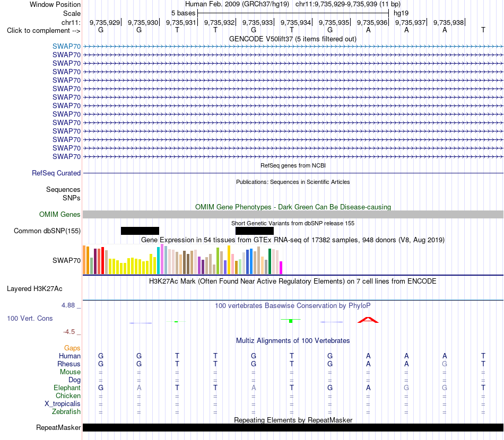Click 'Publications: Sequences in Scientific Articles' title
Screen dimensions: 504x440
(293, 182)
